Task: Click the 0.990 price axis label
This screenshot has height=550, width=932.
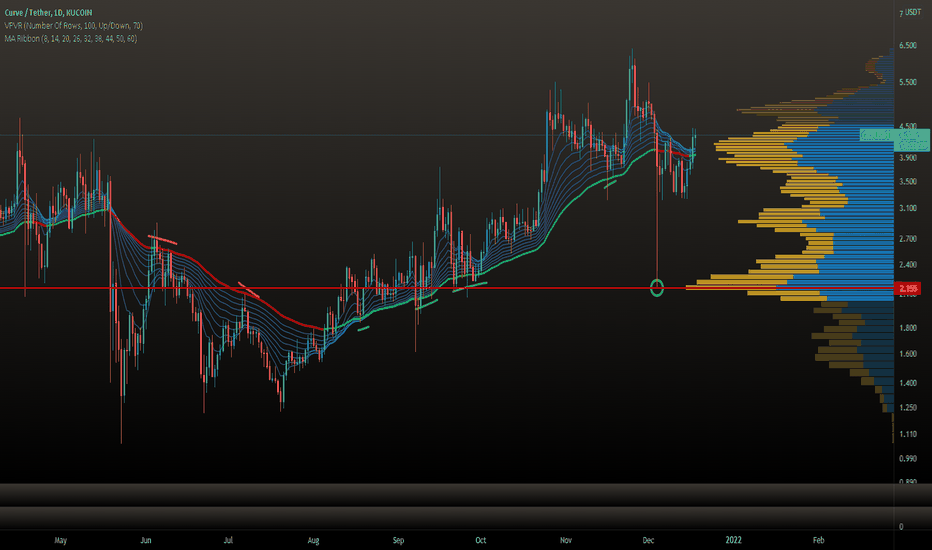Action: [x=908, y=458]
